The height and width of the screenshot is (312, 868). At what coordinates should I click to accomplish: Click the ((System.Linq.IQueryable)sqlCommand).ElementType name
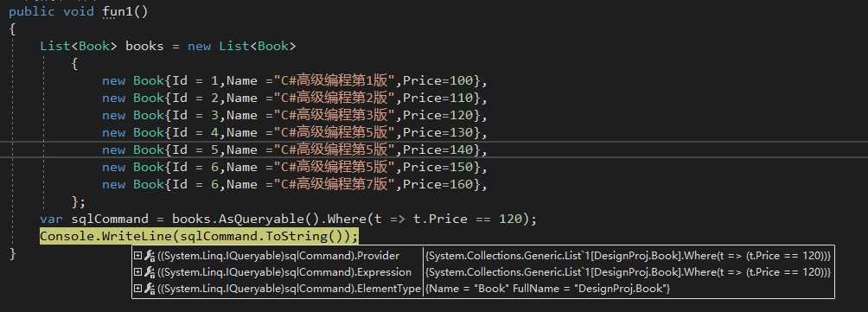(x=290, y=289)
